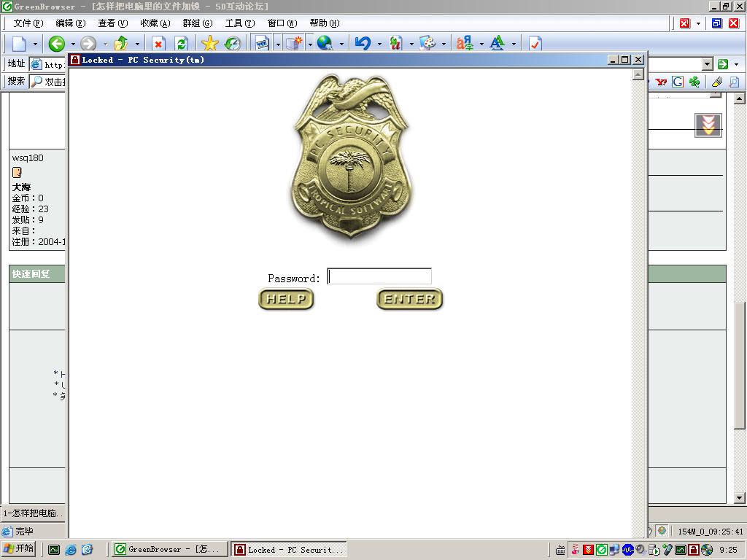Click the GreenBrowser search input box
The height and width of the screenshot is (560, 747).
coord(47,82)
